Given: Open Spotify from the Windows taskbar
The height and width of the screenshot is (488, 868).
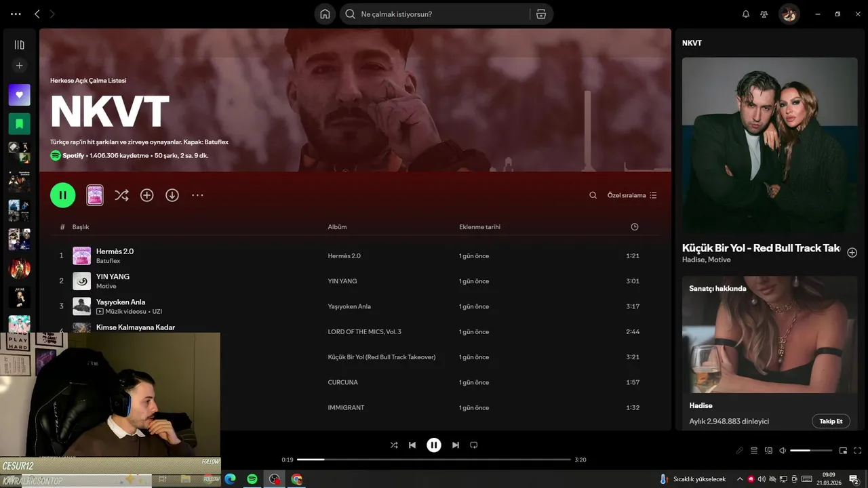Looking at the screenshot, I should click(252, 479).
